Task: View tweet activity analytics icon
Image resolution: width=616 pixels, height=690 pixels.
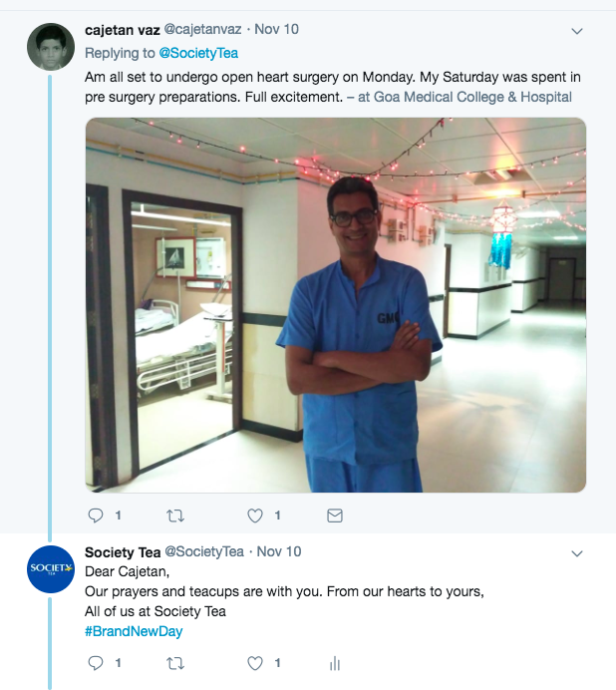Action: click(335, 663)
